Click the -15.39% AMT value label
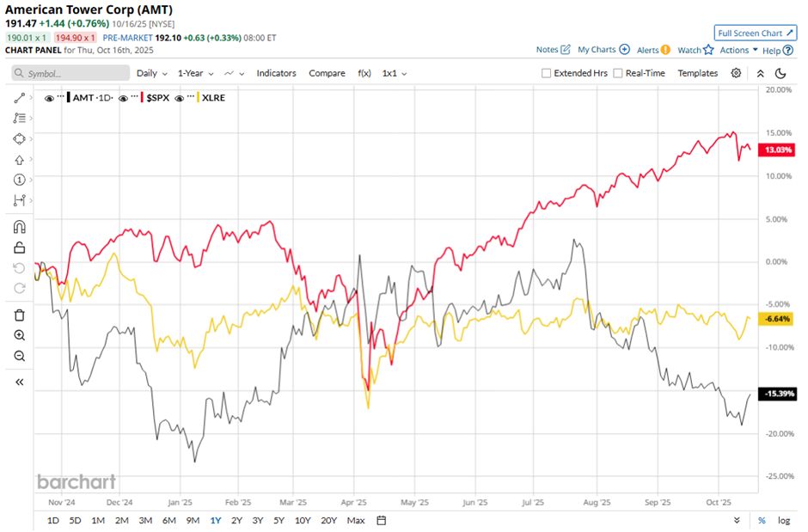Viewport: 808px width, 532px height. click(778, 394)
